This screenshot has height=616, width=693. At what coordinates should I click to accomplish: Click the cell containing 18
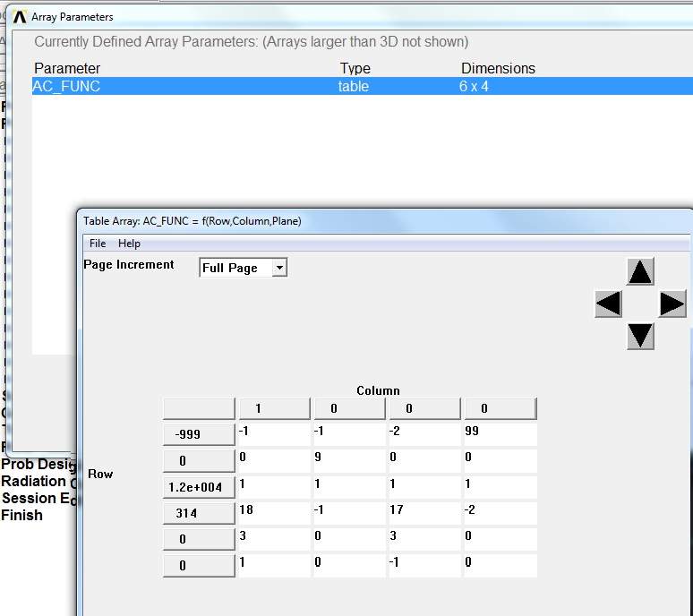[x=275, y=513]
